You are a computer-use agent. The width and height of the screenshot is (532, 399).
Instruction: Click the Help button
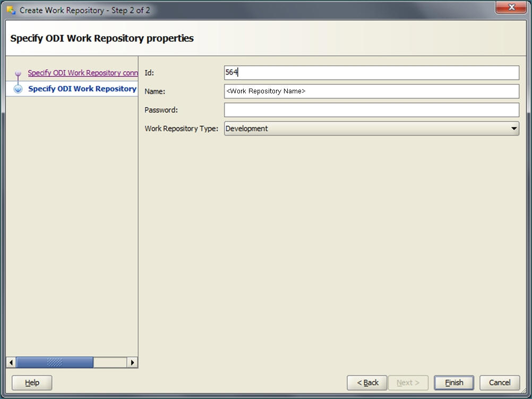[32, 383]
